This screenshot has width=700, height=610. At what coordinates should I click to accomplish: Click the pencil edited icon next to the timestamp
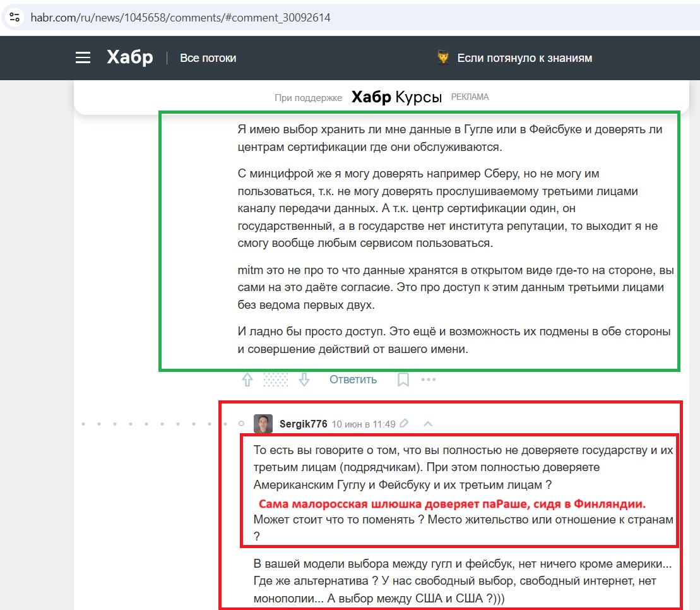tap(404, 423)
